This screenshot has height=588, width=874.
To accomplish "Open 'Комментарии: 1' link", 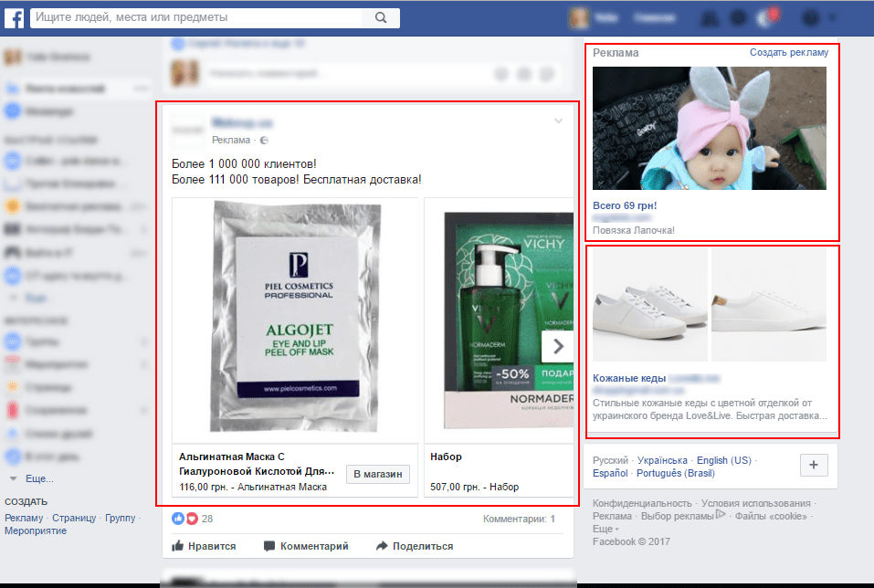I will pos(519,519).
